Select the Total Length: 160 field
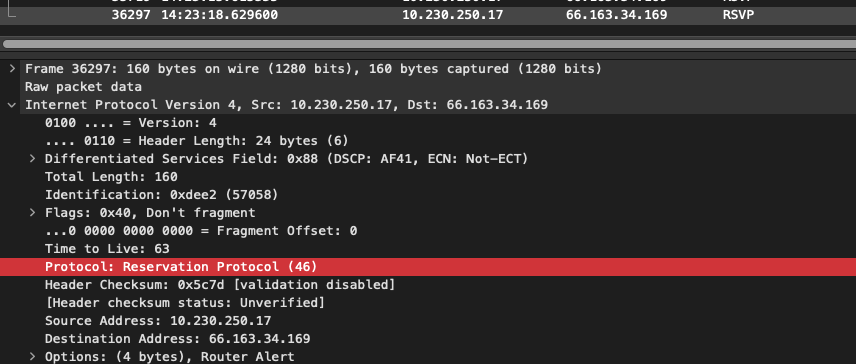The image size is (856, 364). 428,177
